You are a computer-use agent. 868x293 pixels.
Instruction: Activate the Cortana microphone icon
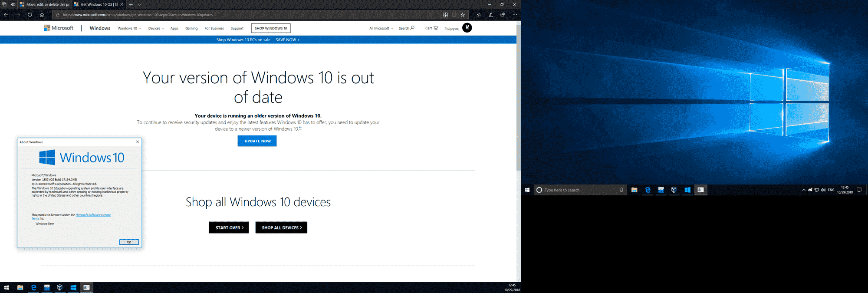[621, 190]
